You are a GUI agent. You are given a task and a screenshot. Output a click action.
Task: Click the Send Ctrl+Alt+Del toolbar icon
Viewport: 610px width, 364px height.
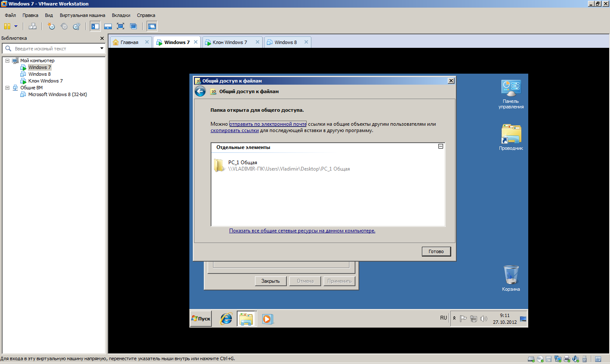[x=33, y=26]
